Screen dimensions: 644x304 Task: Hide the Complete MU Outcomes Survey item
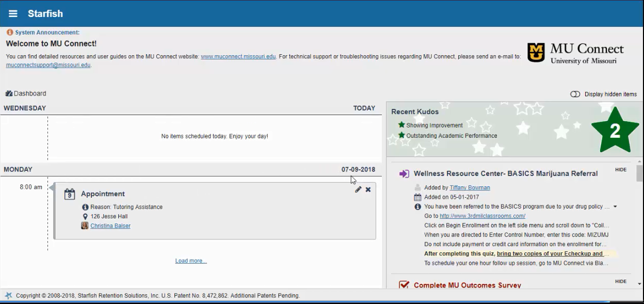620,281
